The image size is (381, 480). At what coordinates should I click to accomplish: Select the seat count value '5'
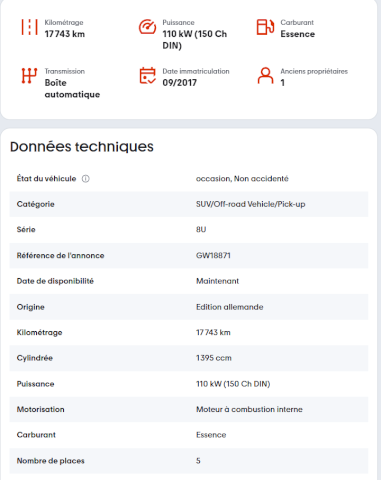pyautogui.click(x=198, y=461)
